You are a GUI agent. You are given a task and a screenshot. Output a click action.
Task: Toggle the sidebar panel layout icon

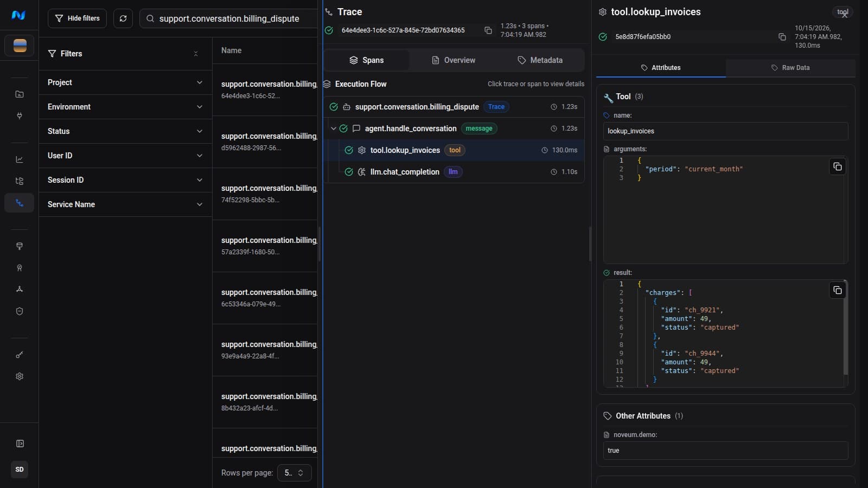pos(20,444)
